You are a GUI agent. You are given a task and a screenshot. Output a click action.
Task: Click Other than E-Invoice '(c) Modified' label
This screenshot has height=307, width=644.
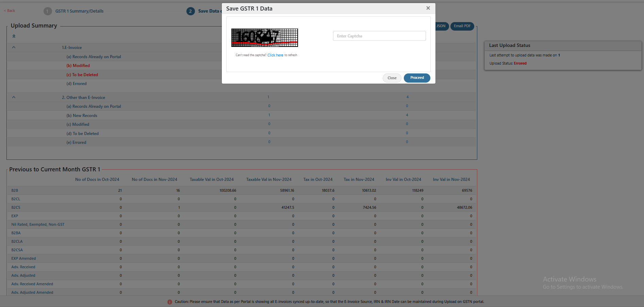[78, 124]
